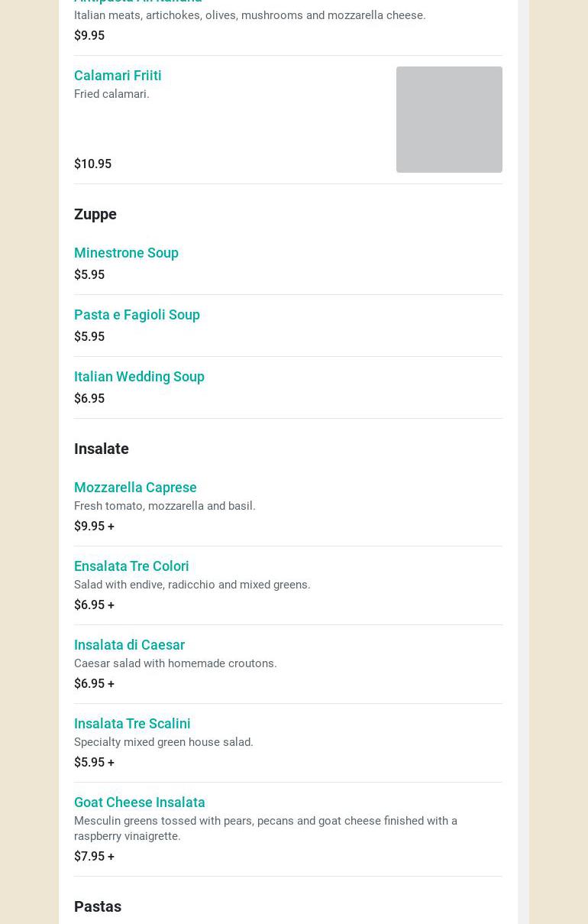Click the Insalate section heading
The height and width of the screenshot is (924, 588).
point(102,449)
